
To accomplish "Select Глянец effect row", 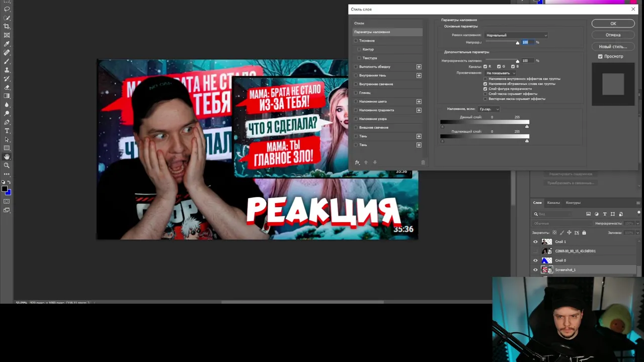I will click(x=387, y=93).
